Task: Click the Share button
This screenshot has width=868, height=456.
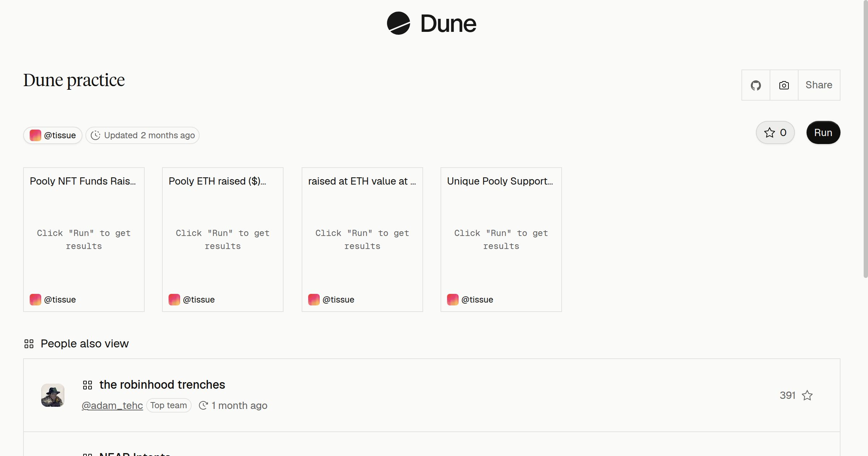Action: 819,85
